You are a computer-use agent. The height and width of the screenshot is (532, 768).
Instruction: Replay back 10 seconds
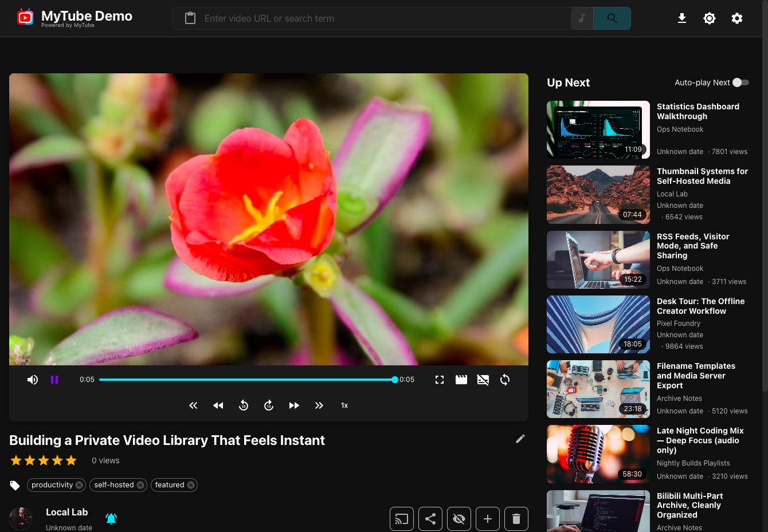point(244,405)
